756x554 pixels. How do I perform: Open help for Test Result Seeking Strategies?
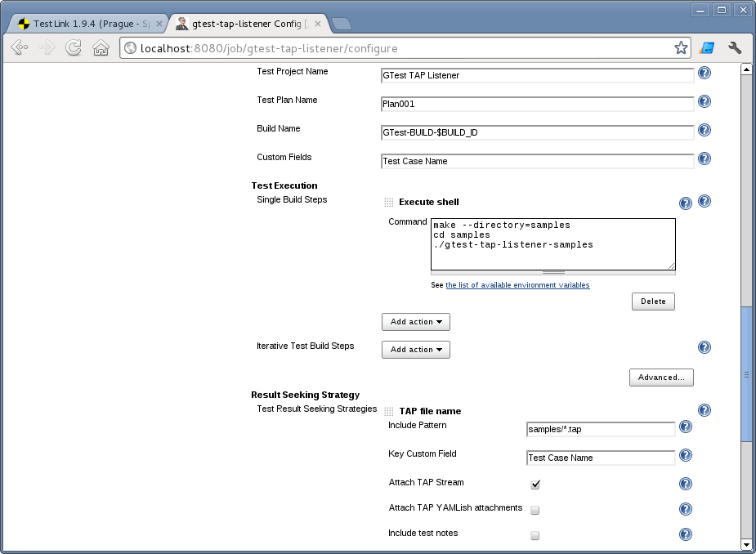705,410
